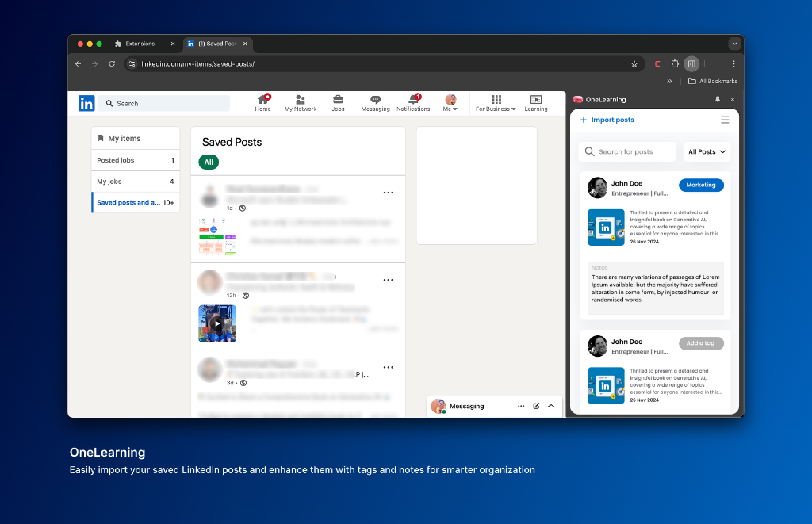Show hidden bookmarks with double chevron
The image size is (812, 524).
click(669, 82)
